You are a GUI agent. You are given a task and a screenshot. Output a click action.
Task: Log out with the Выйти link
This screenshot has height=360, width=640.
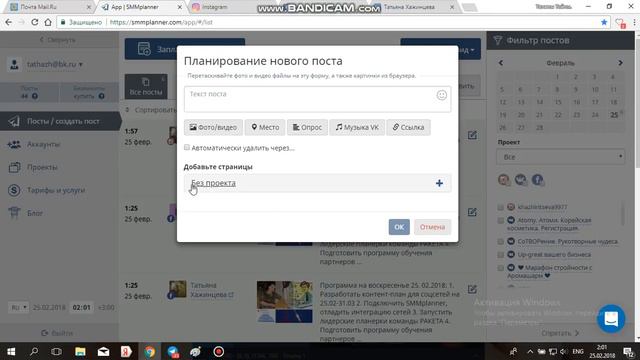[58, 333]
